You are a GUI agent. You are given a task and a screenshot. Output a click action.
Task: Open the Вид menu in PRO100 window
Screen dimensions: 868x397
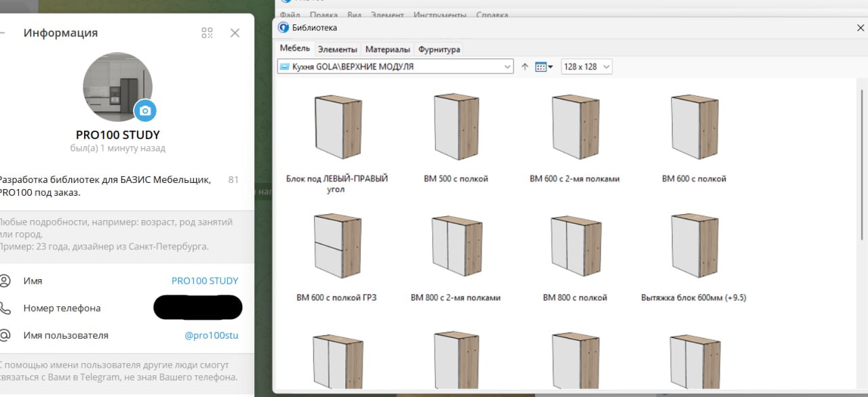point(354,15)
